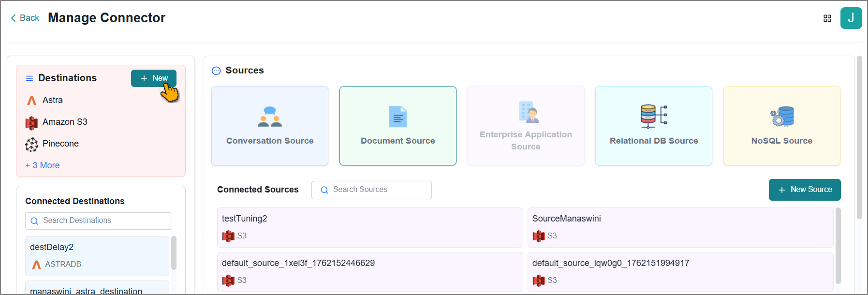Select the Conversation Source card

tap(270, 126)
